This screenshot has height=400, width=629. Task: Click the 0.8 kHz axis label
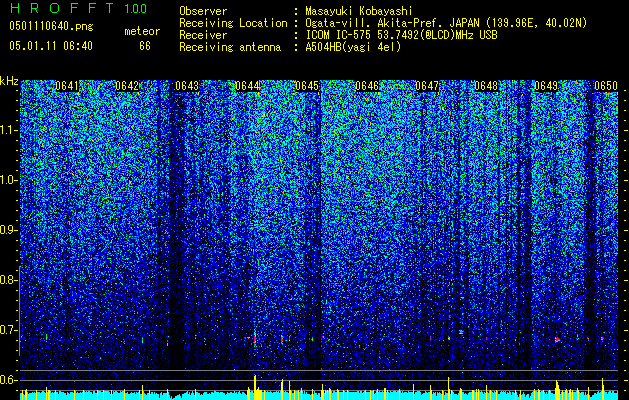[x=9, y=280]
